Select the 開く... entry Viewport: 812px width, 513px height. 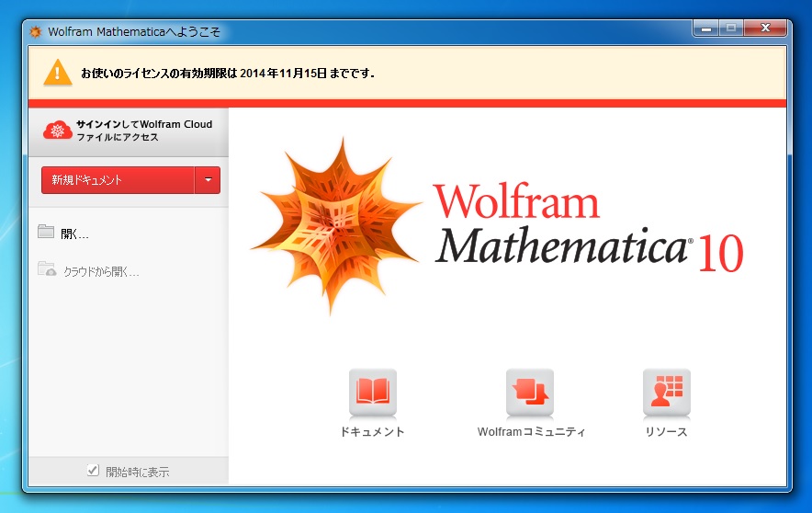click(x=74, y=234)
